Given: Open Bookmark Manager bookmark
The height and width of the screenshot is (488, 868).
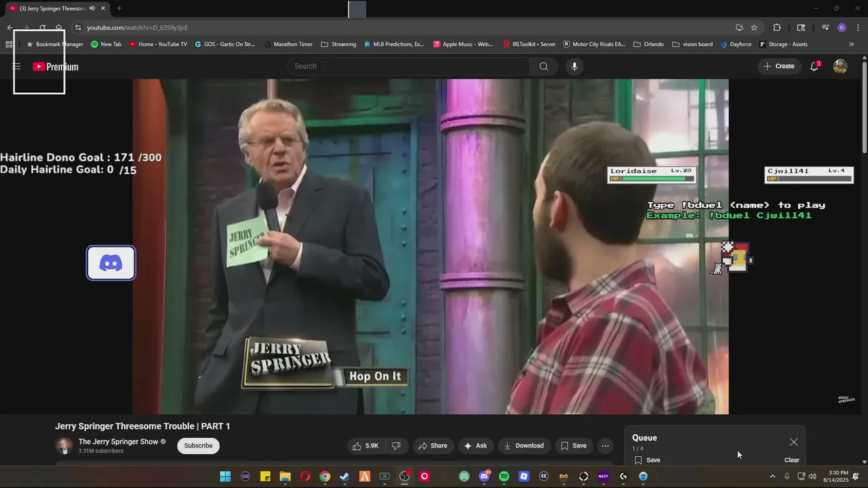Looking at the screenshot, I should pyautogui.click(x=55, y=44).
